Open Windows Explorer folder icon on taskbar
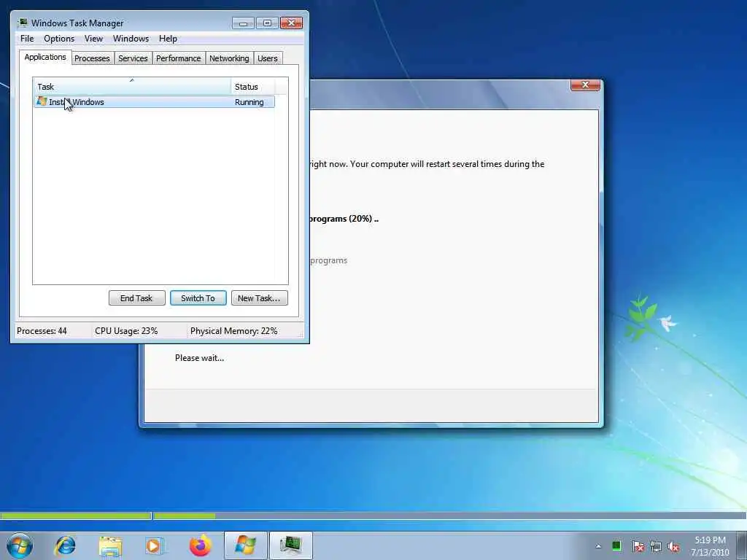747x560 pixels. 110,546
